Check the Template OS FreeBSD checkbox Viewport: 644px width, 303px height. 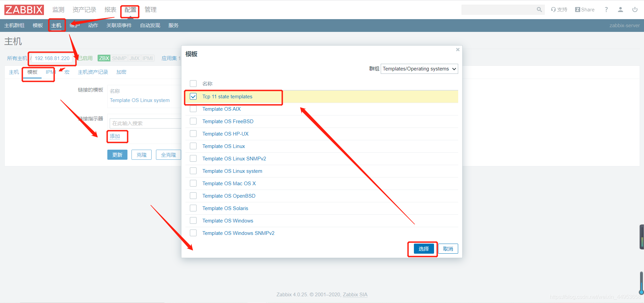coord(193,121)
